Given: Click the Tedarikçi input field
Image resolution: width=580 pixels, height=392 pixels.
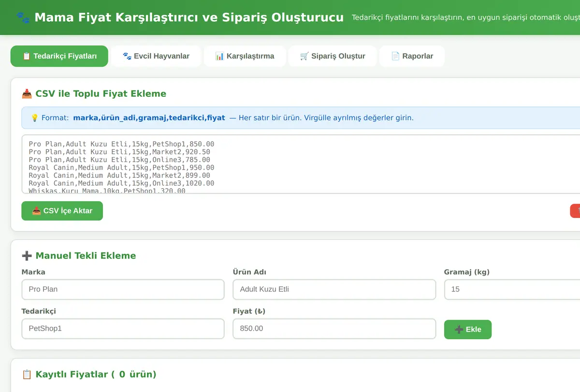Looking at the screenshot, I should [x=123, y=329].
